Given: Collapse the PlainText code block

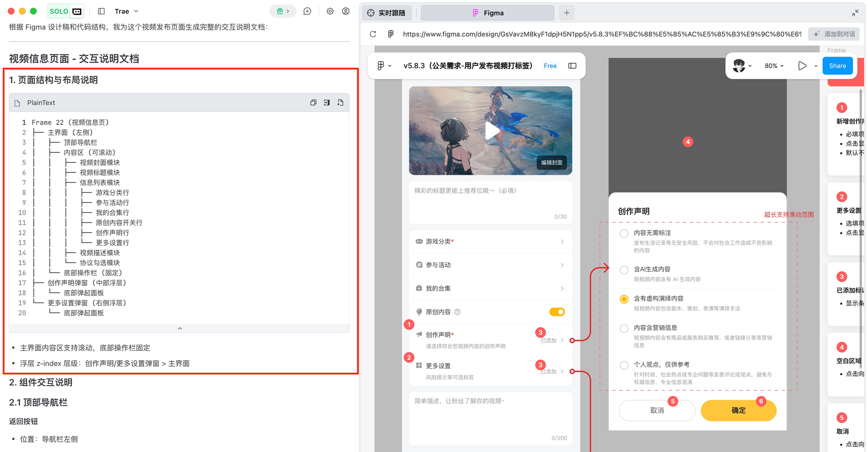Looking at the screenshot, I should click(180, 328).
